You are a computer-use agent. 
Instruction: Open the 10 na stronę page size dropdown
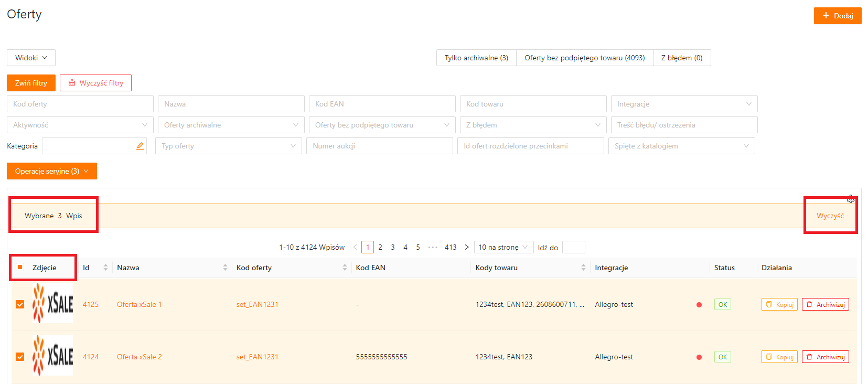[x=503, y=247]
